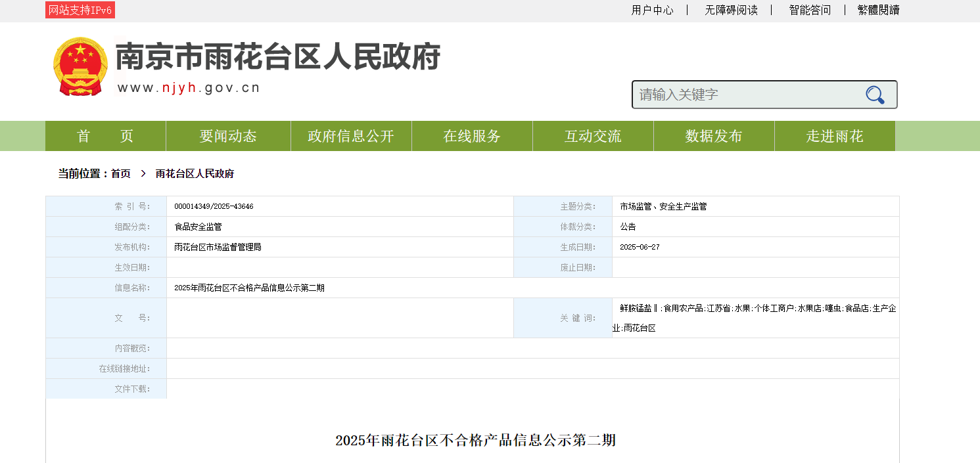The height and width of the screenshot is (463, 980).
Task: Click the 主题分类 label cell
Action: 563,206
